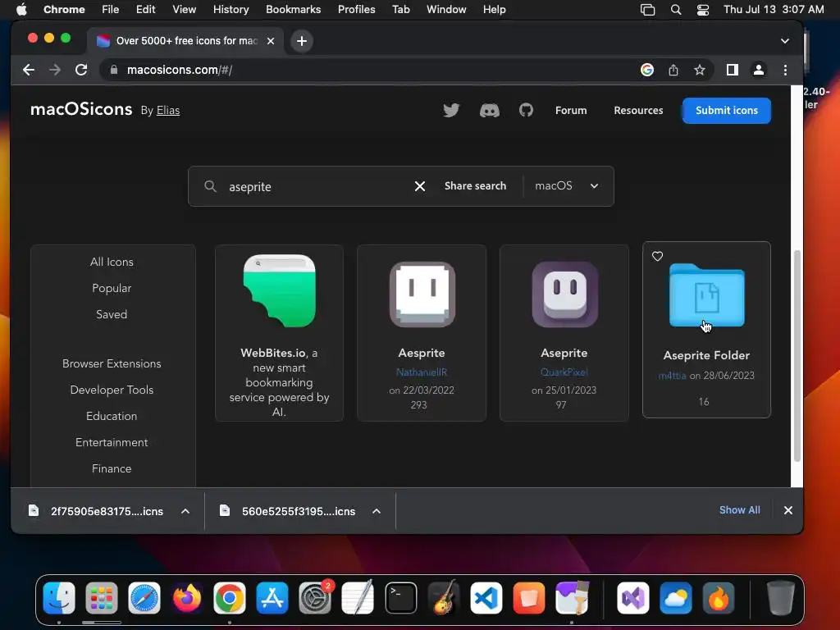Open Terminal from the Dock
The width and height of the screenshot is (840, 630).
tap(400, 598)
